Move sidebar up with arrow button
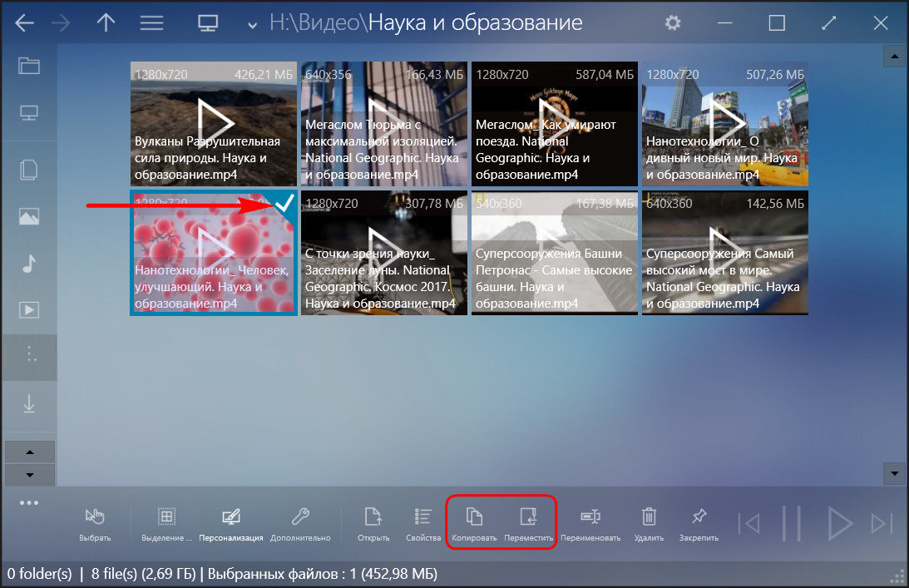 pyautogui.click(x=30, y=452)
